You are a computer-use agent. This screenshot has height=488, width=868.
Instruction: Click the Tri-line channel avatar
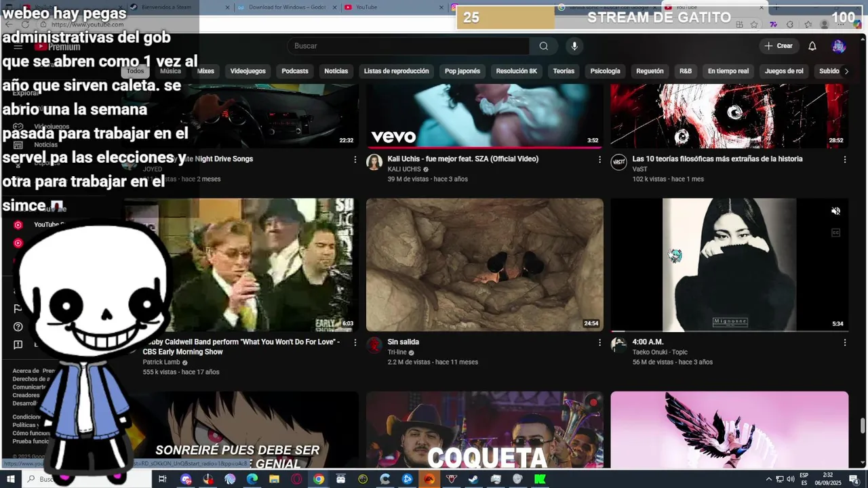coord(374,345)
